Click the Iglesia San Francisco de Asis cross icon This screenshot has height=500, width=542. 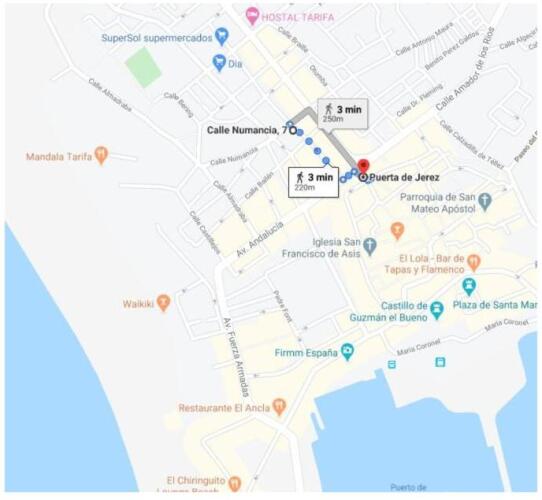coord(370,246)
